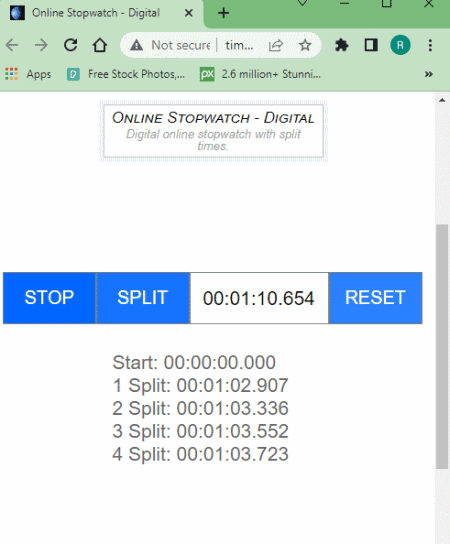This screenshot has width=450, height=544.
Task: Open the Free Stock Photos bookmark
Action: click(126, 74)
